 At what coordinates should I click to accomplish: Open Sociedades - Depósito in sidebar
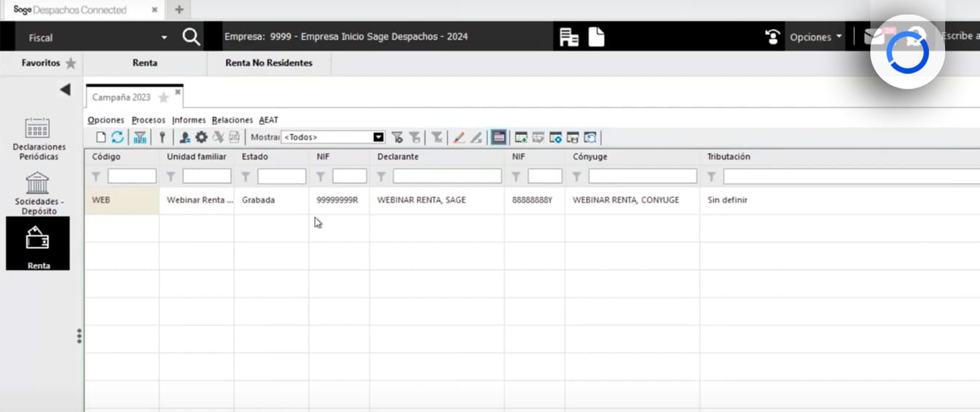pos(38,193)
